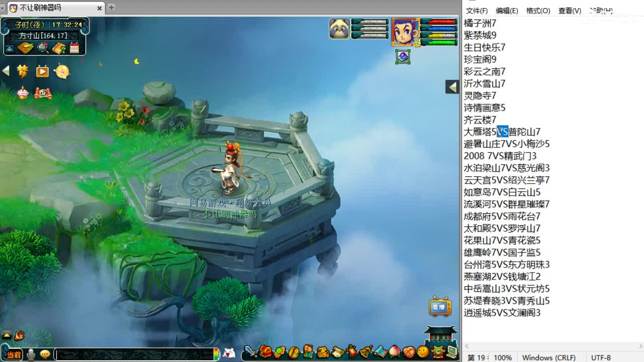Open the Notepad 文件(F) menu

[x=476, y=11]
